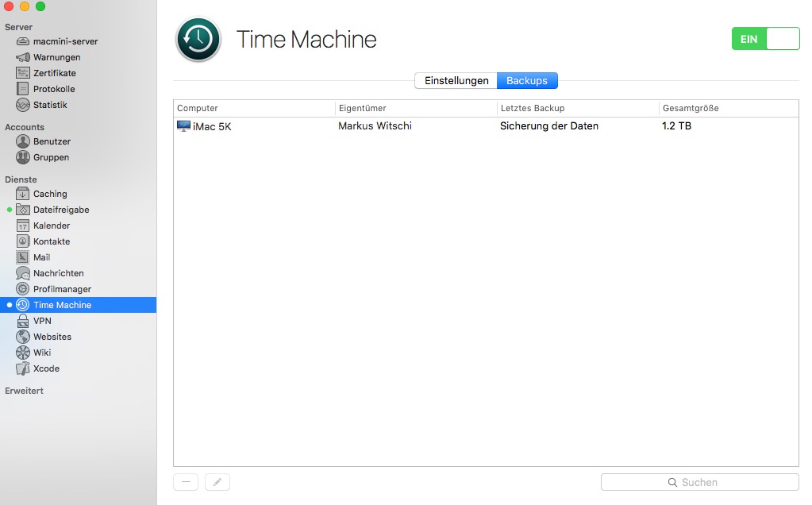Sort by Computer column header
Screen dimensions: 812x505
click(x=254, y=108)
